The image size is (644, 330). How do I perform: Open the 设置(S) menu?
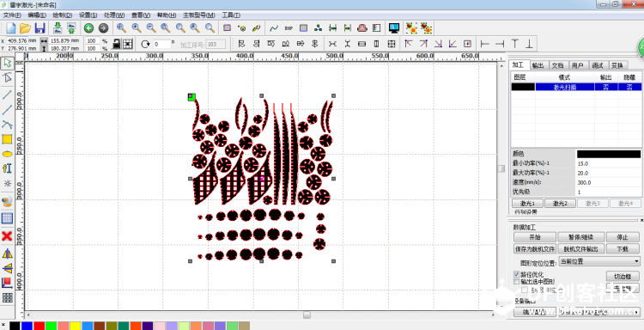(88, 15)
